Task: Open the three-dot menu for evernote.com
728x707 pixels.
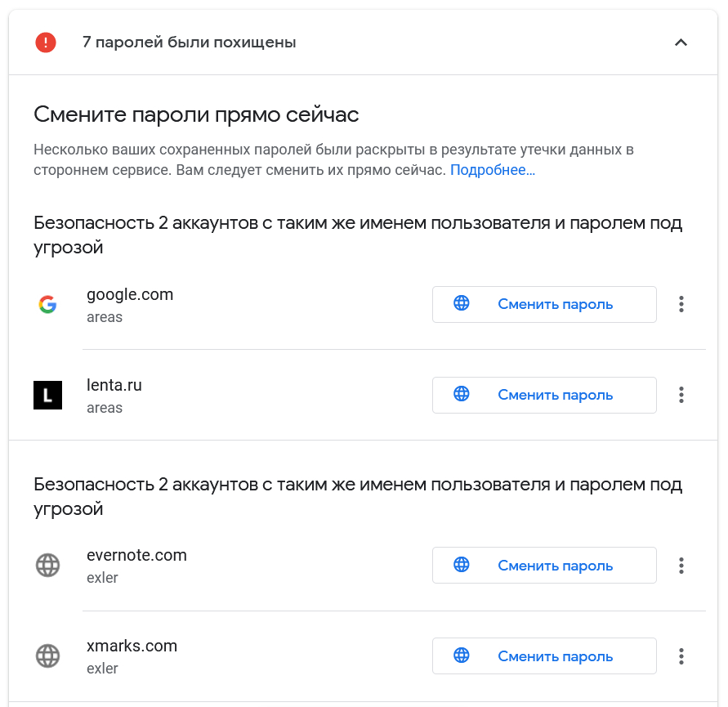Action: coord(681,566)
